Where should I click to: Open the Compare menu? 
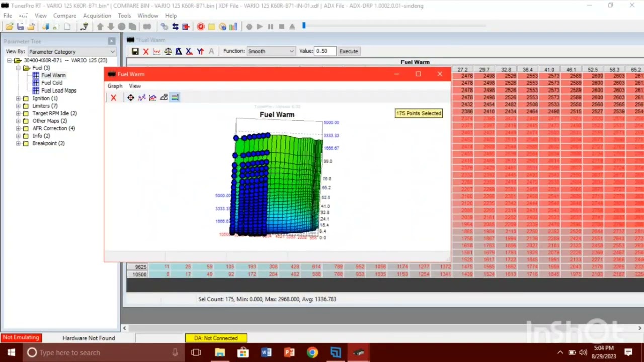pos(65,16)
